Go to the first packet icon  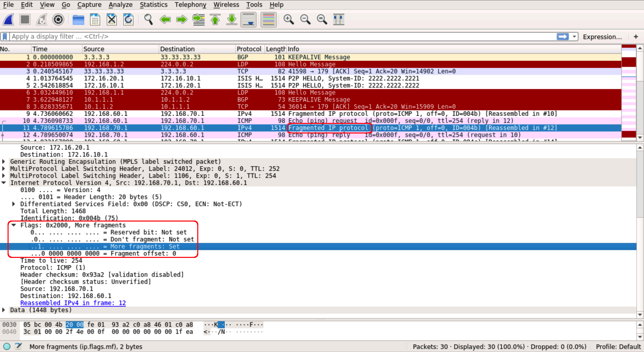click(x=215, y=20)
